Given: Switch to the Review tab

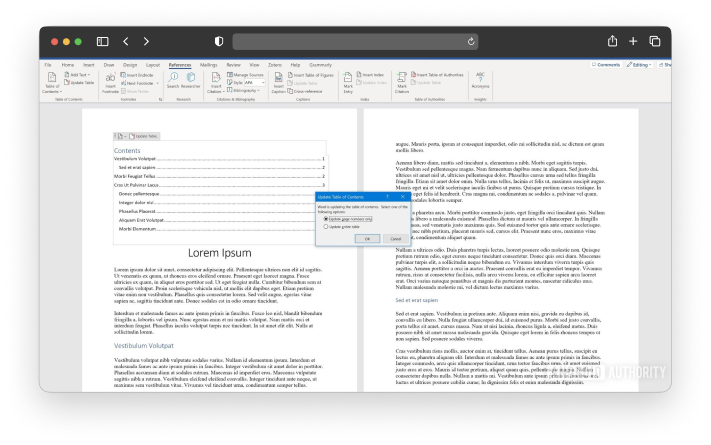Looking at the screenshot, I should (x=234, y=65).
